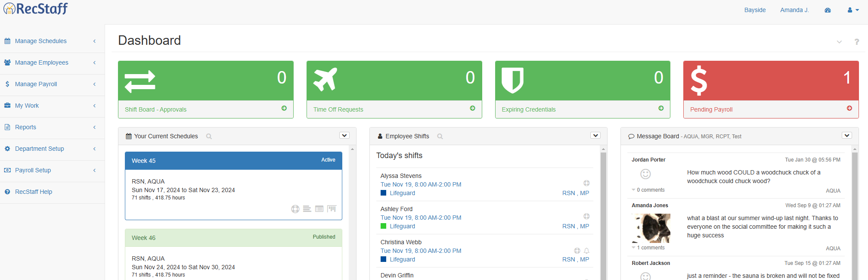Click the Payroll Setup chevron arrow

94,170
